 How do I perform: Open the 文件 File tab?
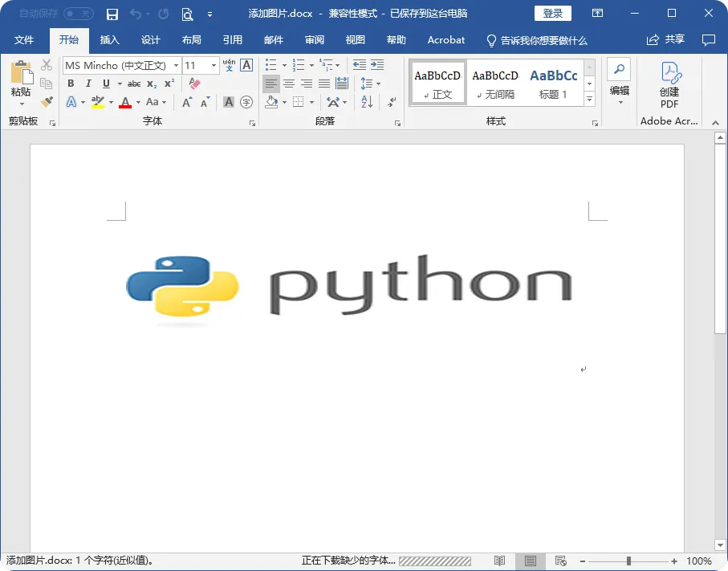pyautogui.click(x=24, y=40)
